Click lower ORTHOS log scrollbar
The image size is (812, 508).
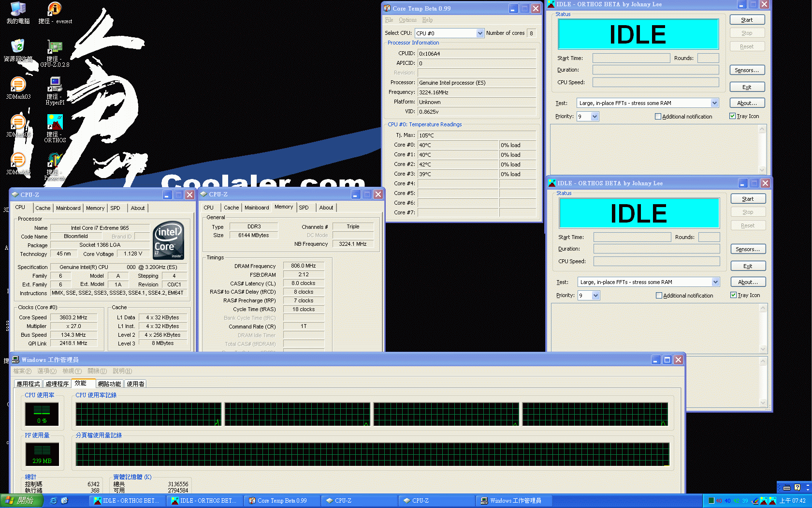click(x=763, y=329)
